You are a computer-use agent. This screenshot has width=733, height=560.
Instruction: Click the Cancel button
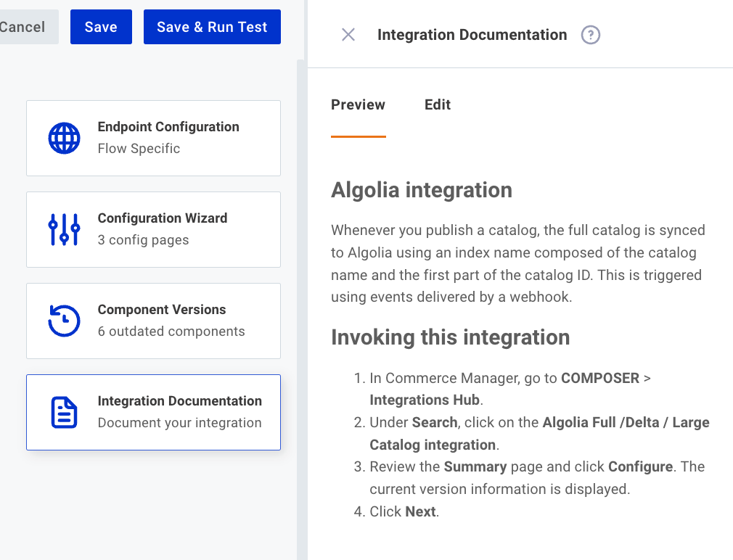[x=22, y=26]
